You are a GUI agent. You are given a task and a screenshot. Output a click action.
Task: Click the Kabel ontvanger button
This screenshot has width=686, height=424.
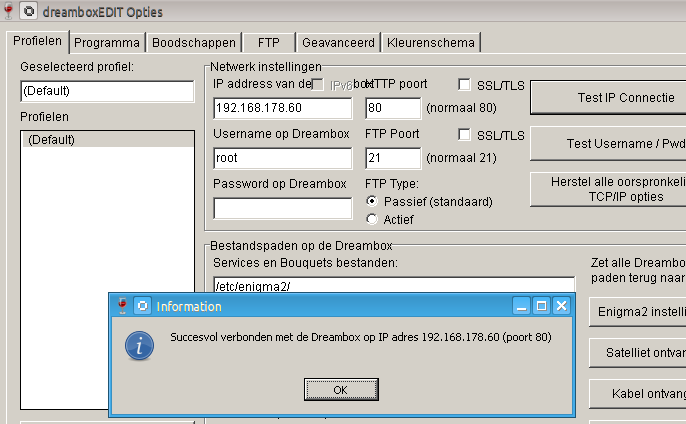click(638, 394)
